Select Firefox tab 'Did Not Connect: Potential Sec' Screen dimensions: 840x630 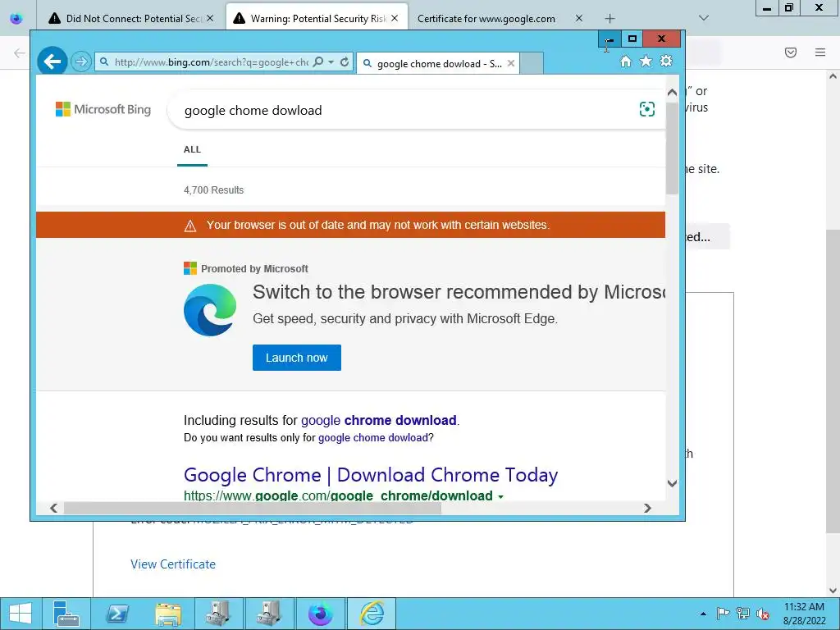tap(131, 19)
